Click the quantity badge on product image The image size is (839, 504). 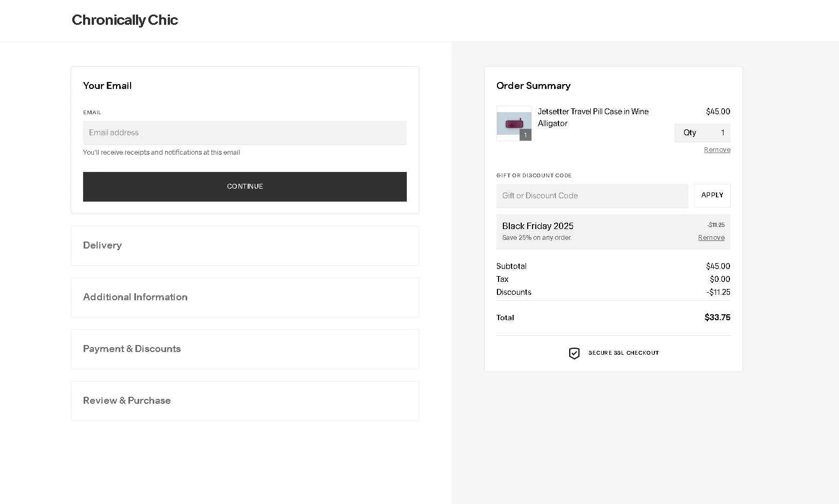526,135
